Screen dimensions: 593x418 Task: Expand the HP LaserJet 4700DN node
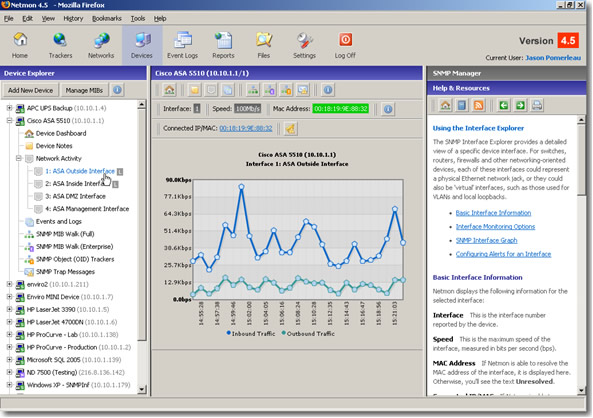tap(9, 322)
